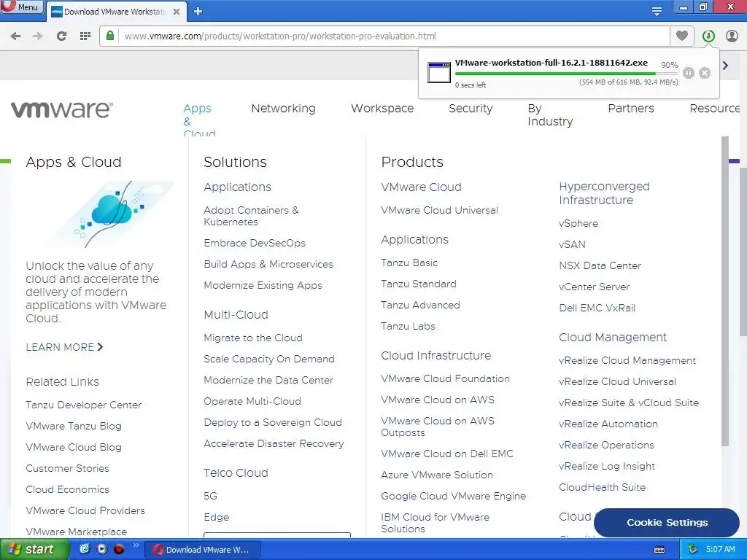Cancel the VMware-workstation download
This screenshot has width=747, height=560.
tap(705, 73)
